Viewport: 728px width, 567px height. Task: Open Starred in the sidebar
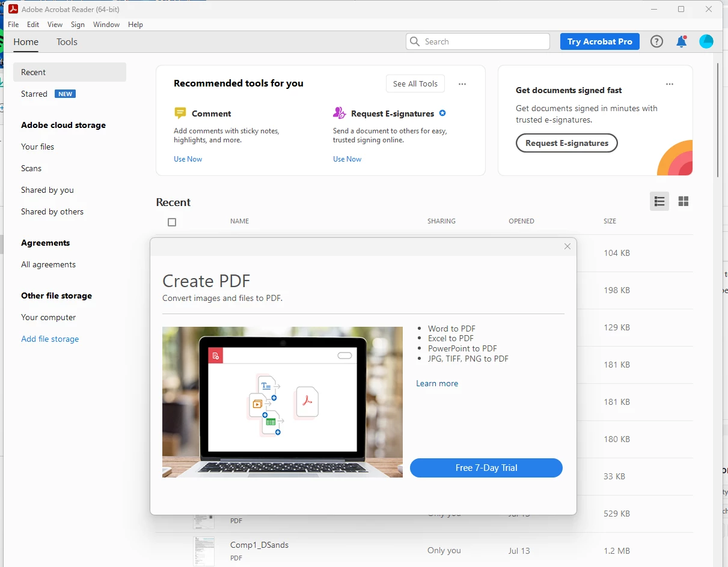[x=34, y=94]
